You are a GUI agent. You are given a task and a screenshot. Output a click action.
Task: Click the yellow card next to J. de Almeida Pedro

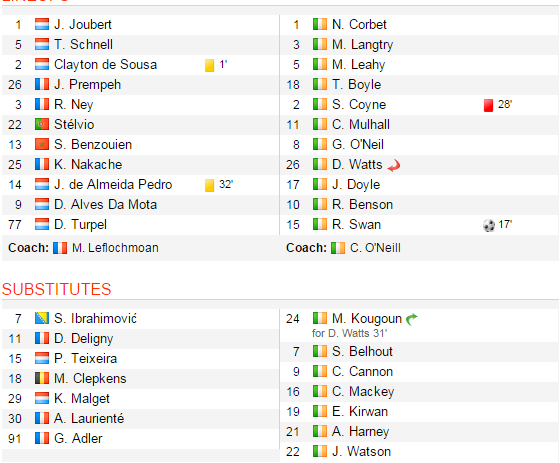click(x=209, y=185)
